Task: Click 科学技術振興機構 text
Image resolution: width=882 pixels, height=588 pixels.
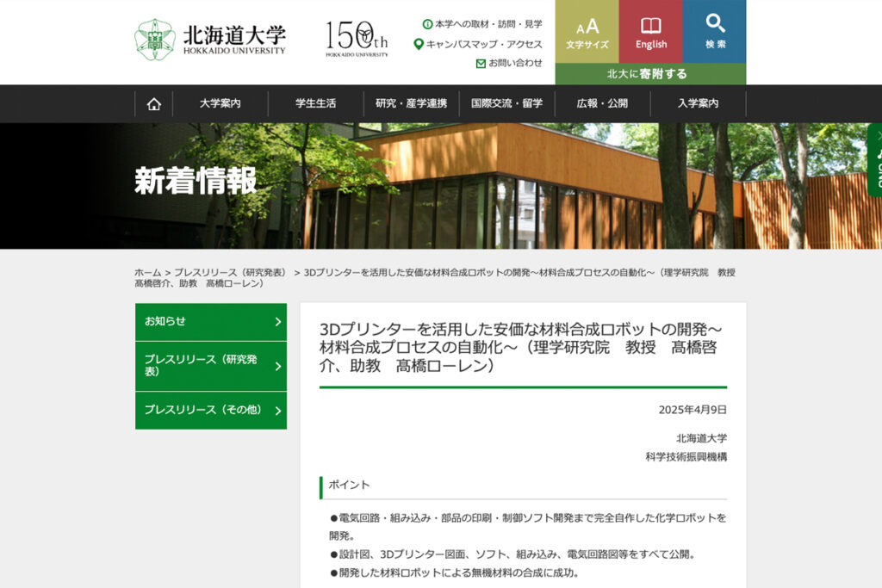Action: [x=686, y=457]
